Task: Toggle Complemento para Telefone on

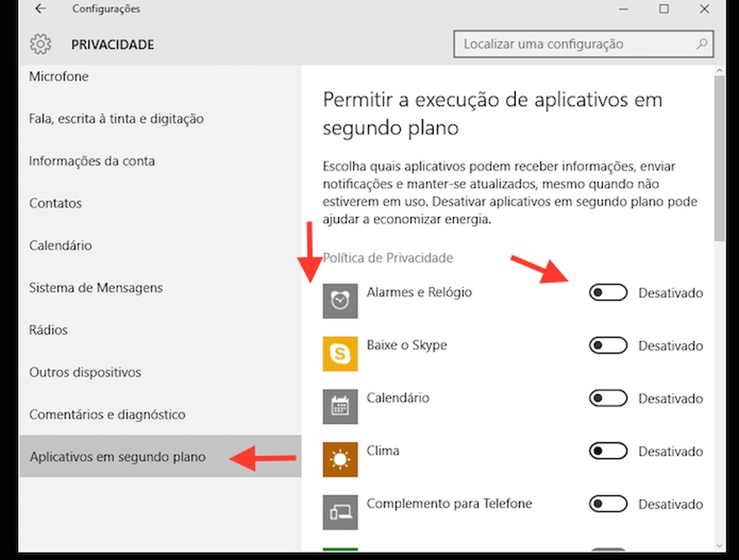Action: click(x=608, y=504)
